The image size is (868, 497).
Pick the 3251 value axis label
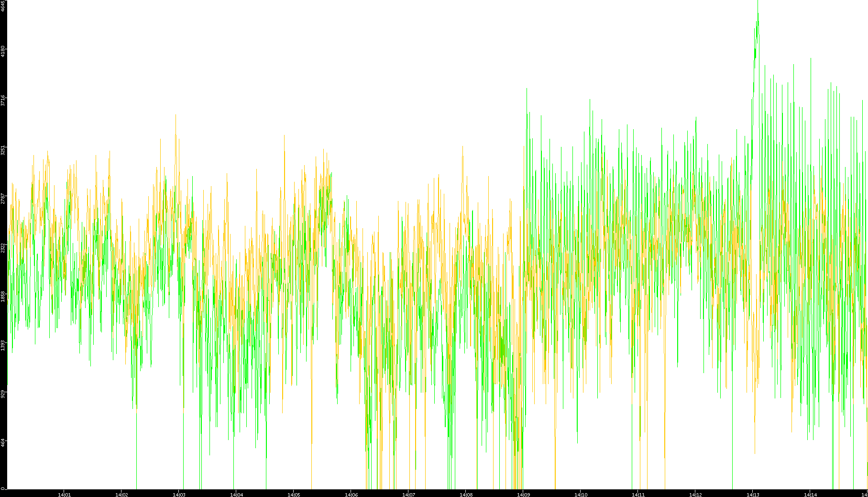[x=3, y=150]
